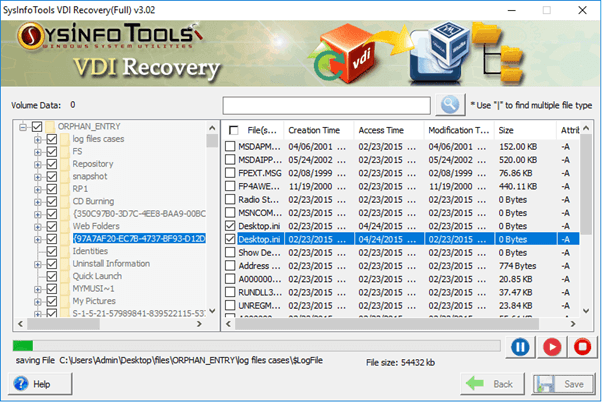This screenshot has width=602, height=403.
Task: Uncheck the Repository folder checkbox
Action: coord(52,164)
